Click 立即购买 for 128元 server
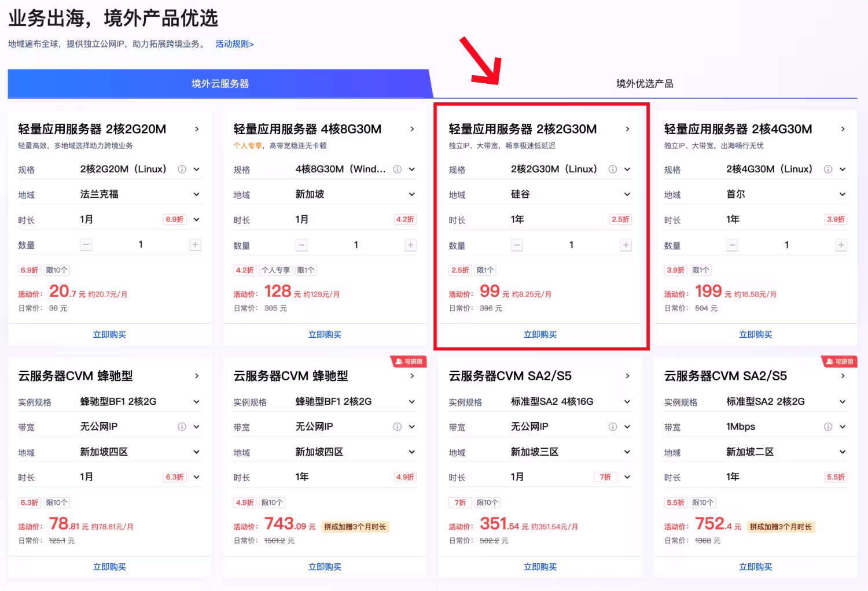Image resolution: width=868 pixels, height=591 pixels. [325, 334]
